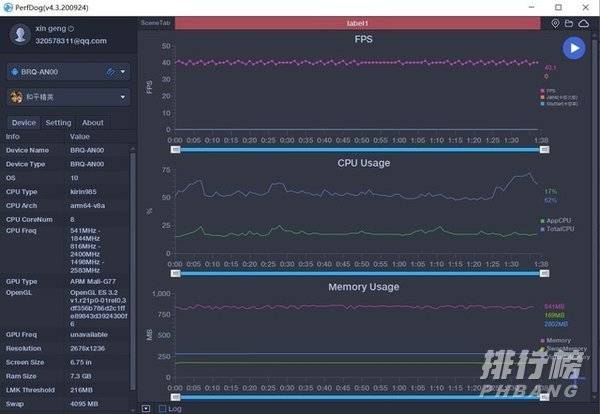Select the Screen Size value 6.75 in
600x414 pixels.
[x=81, y=362]
